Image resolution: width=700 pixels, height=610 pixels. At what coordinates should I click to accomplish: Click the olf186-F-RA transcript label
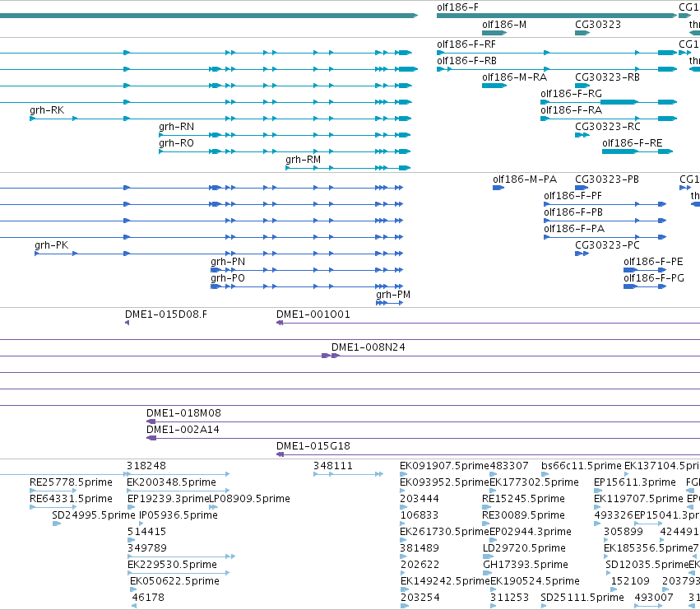point(571,110)
